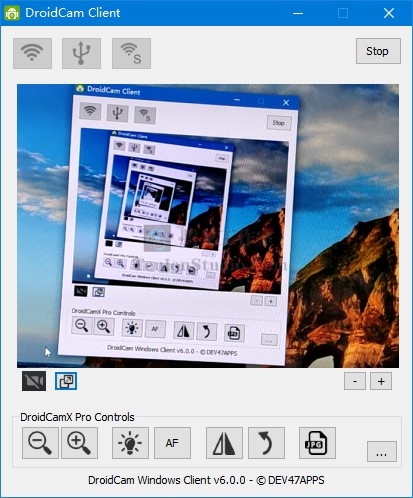Mirror the video with flip icon

pos(224,443)
